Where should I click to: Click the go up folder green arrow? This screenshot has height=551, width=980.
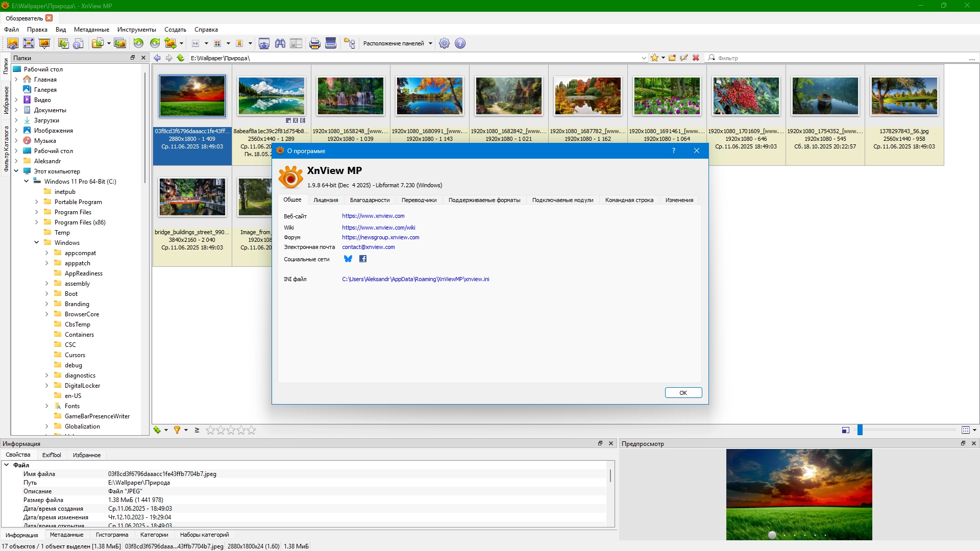tap(181, 58)
